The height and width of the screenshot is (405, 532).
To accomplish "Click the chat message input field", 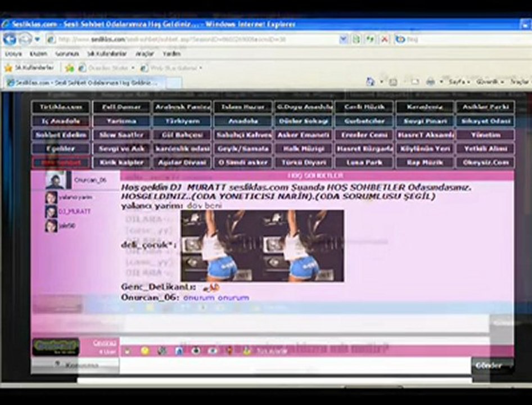I will coord(295,366).
